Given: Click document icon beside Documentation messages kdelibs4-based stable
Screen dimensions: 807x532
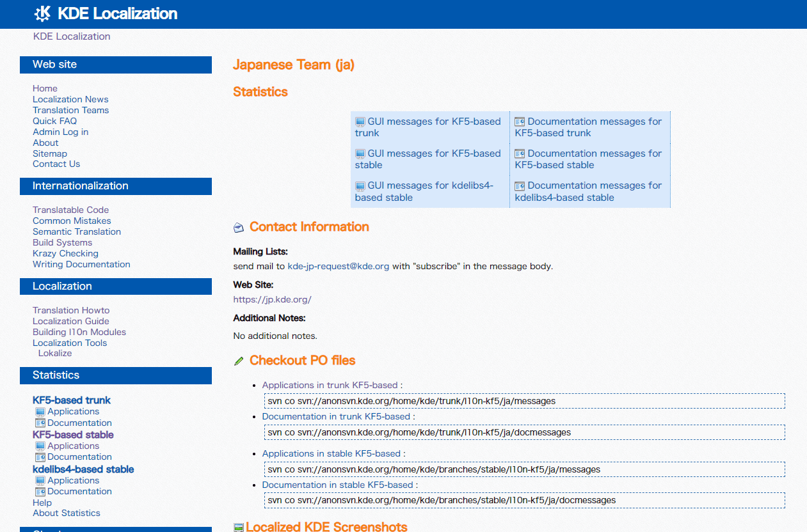Looking at the screenshot, I should pos(520,185).
